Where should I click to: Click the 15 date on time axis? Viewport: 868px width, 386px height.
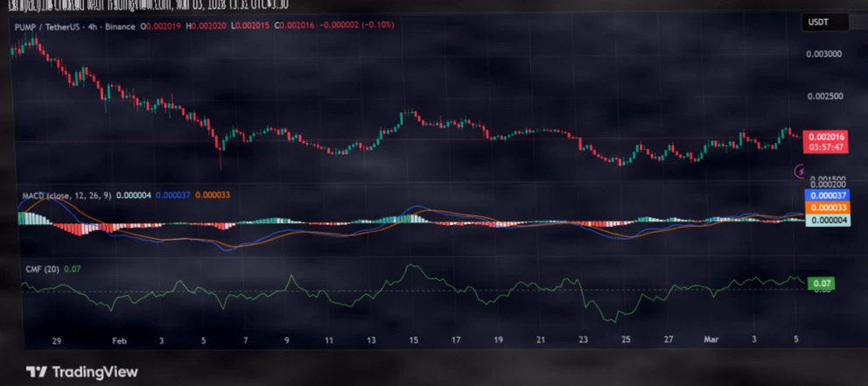[414, 340]
